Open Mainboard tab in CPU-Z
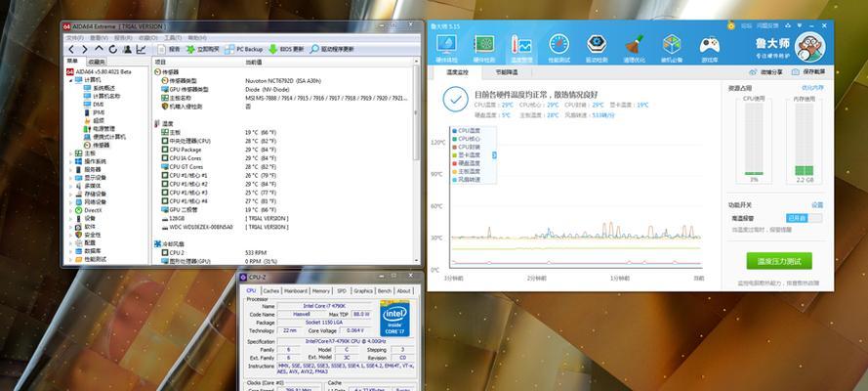 coord(295,290)
